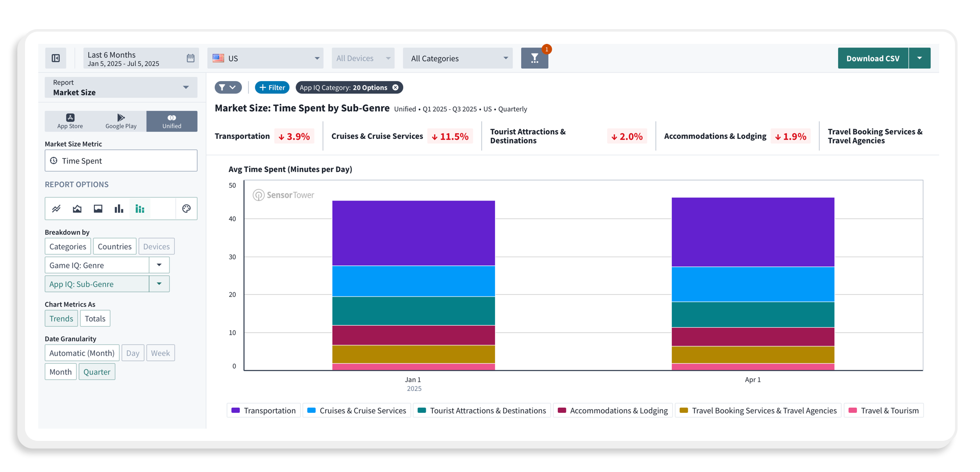Open the calendar date picker icon
The image size is (980, 472).
(190, 58)
